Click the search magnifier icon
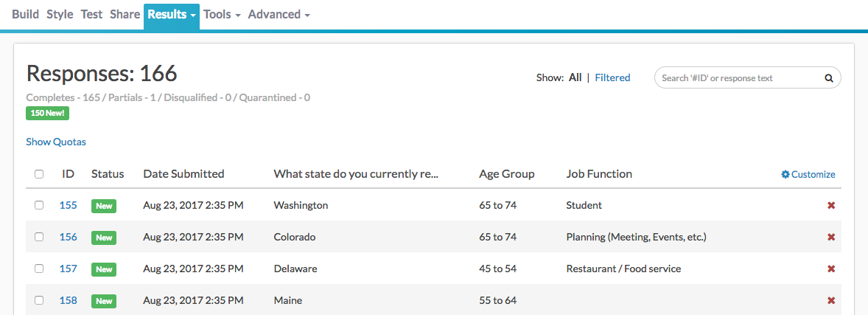Screen dimensions: 868x315 pyautogui.click(x=828, y=77)
